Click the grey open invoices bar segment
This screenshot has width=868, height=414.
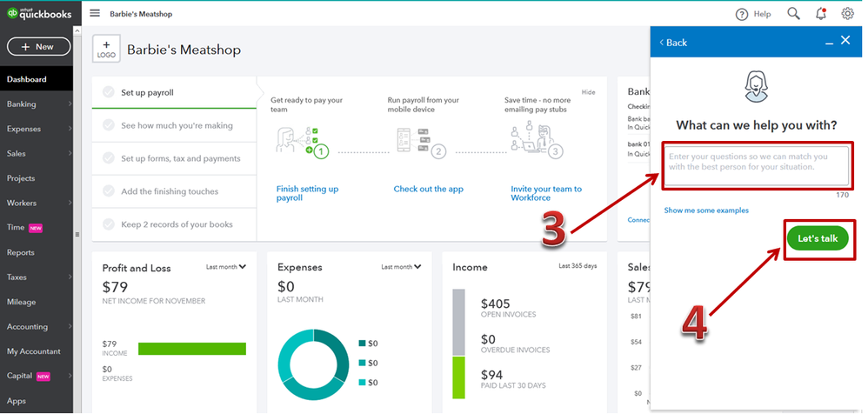point(459,322)
